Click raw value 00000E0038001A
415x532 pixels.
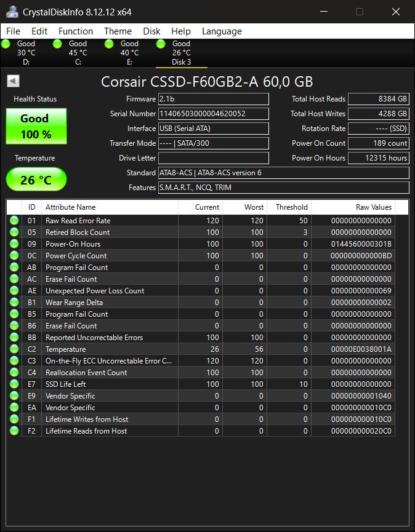(x=361, y=349)
